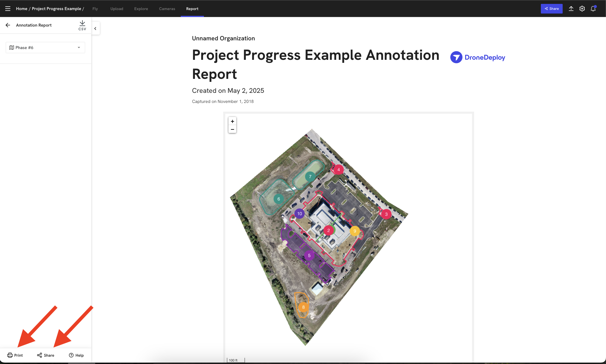This screenshot has width=606, height=364.
Task: Click the report title heading
Action: coord(316,64)
